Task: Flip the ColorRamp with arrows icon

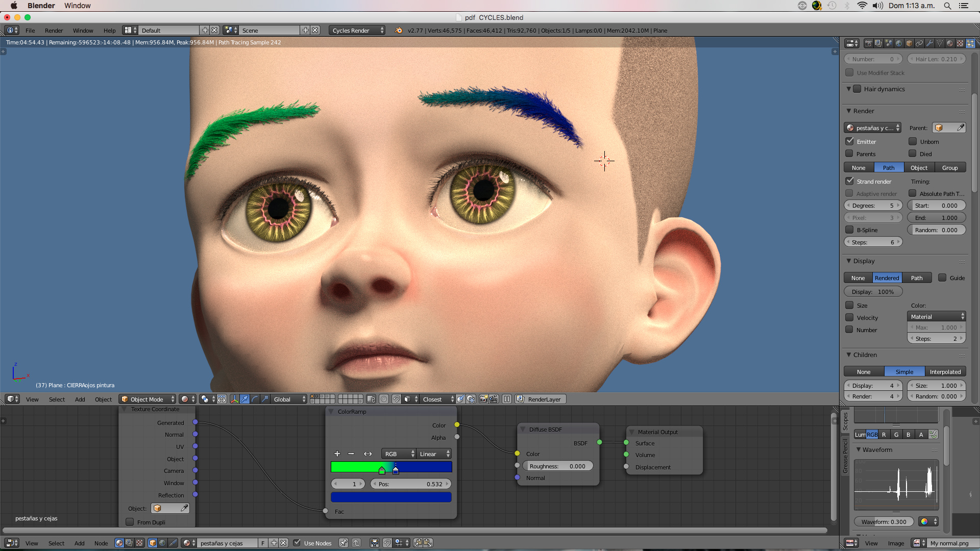Action: point(367,454)
